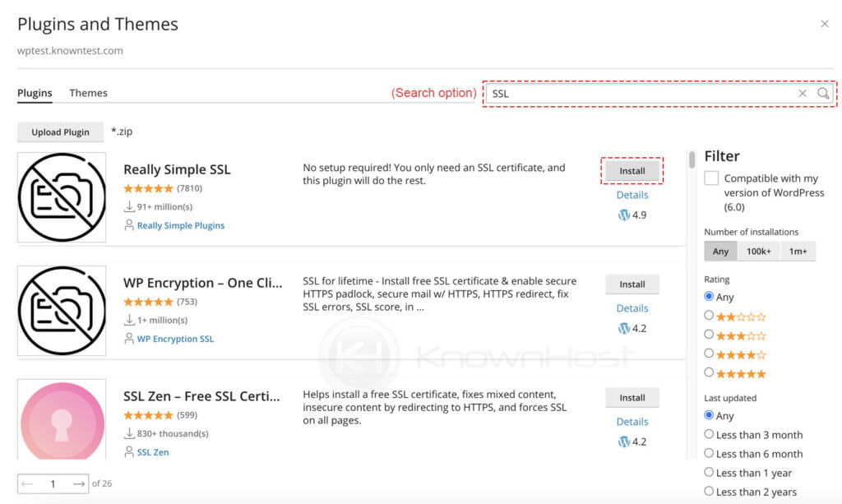Click the star rating of Really Simple SSL
The image size is (842, 504).
pyautogui.click(x=148, y=188)
